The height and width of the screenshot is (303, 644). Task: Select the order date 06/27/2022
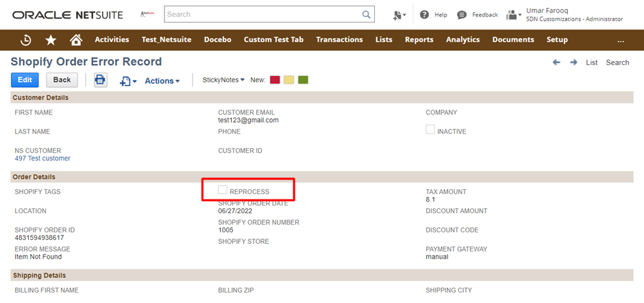point(235,211)
